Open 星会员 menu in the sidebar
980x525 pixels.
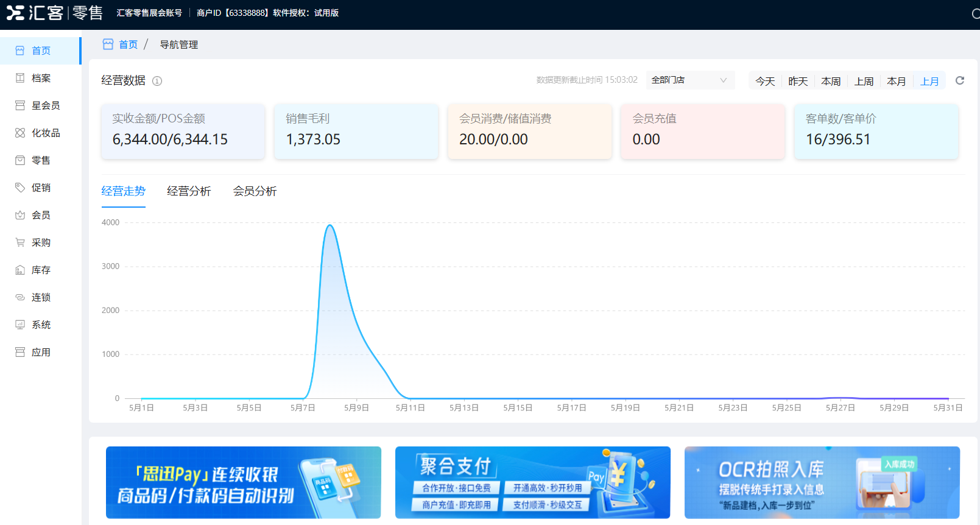coord(40,105)
